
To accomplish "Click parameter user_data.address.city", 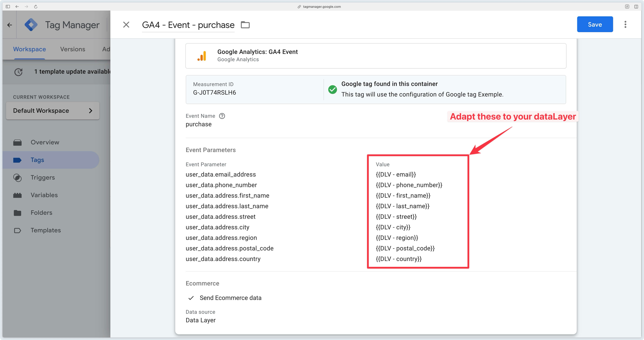I will 217,227.
